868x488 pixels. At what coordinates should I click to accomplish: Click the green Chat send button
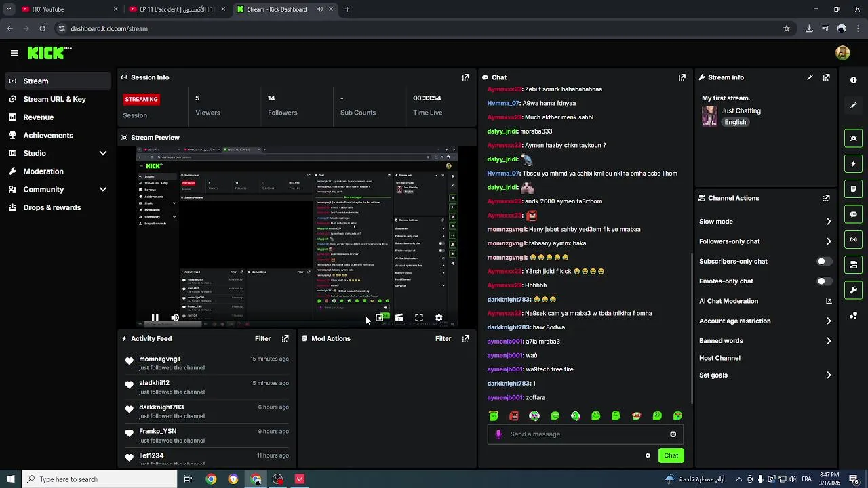point(671,455)
